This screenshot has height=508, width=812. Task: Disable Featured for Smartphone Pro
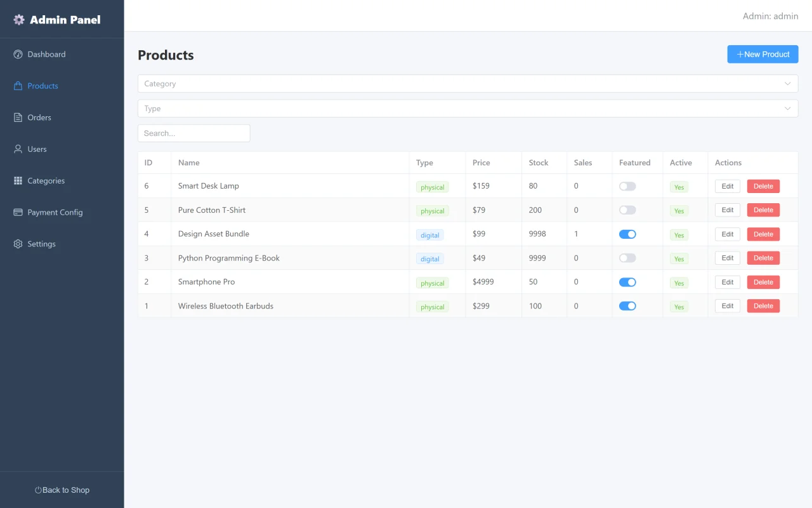point(627,282)
